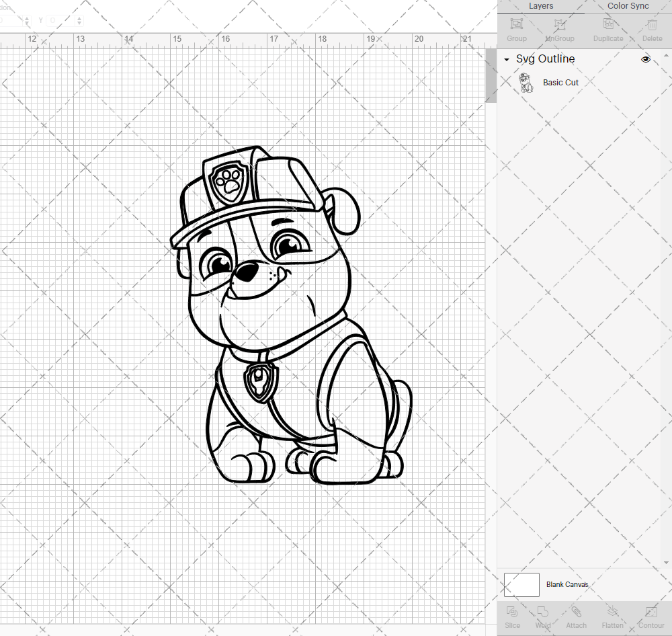Viewport: 672px width, 636px height.
Task: Hide the Svg Outline layer via eye icon
Action: [646, 59]
